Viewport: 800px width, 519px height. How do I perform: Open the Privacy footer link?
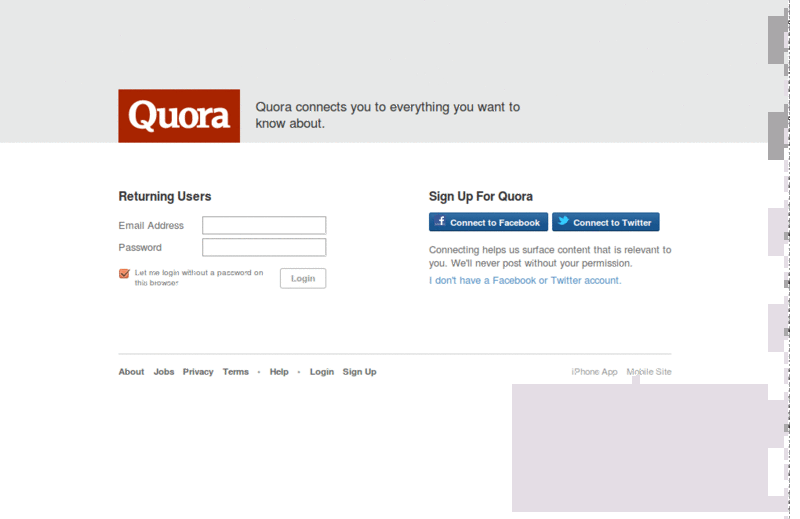pyautogui.click(x=198, y=372)
